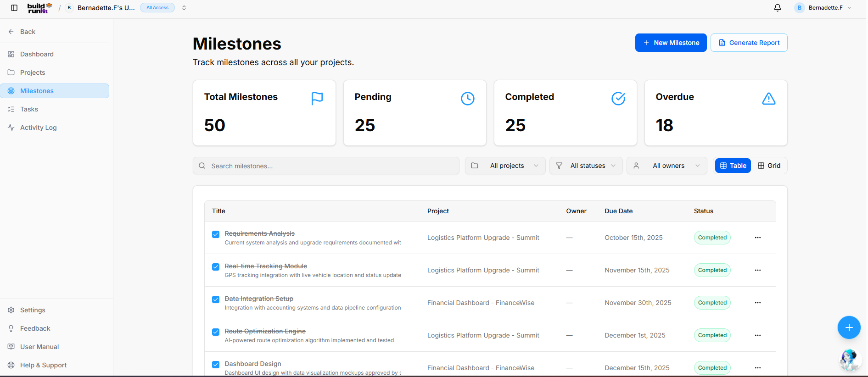Click Generate Report button
This screenshot has height=377, width=868.
[749, 43]
